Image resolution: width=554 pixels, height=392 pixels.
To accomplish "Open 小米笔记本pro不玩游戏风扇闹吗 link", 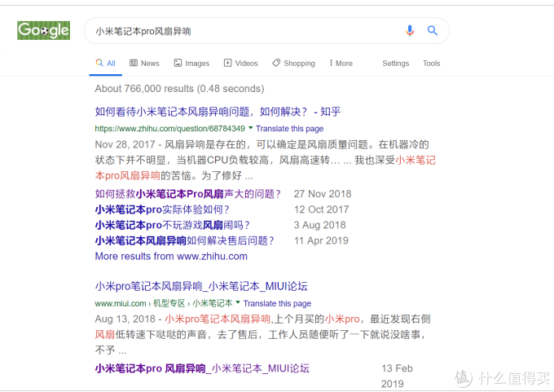I will 173,225.
